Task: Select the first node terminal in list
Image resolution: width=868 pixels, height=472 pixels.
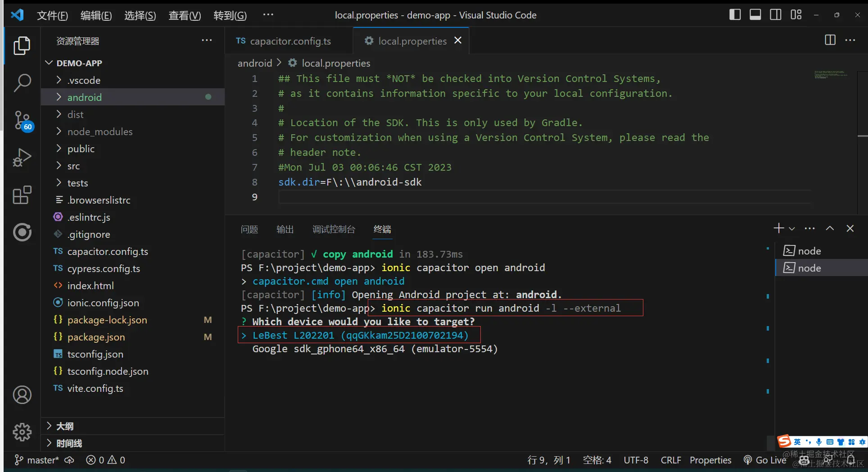Action: click(821, 251)
